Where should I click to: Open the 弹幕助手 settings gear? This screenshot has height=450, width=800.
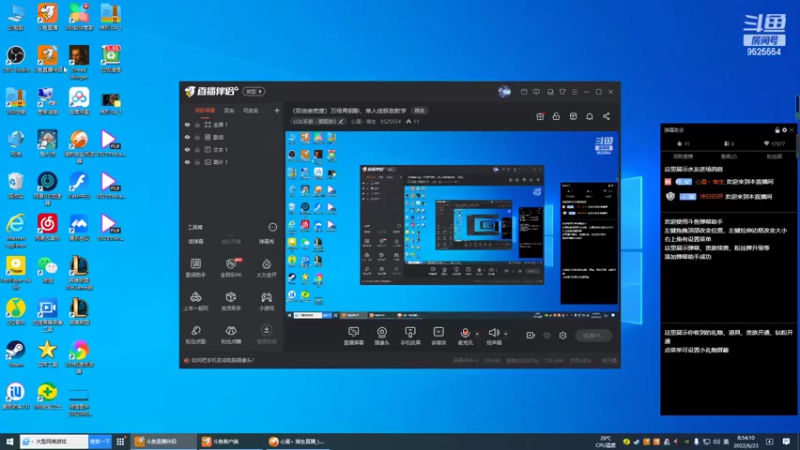pyautogui.click(x=785, y=130)
